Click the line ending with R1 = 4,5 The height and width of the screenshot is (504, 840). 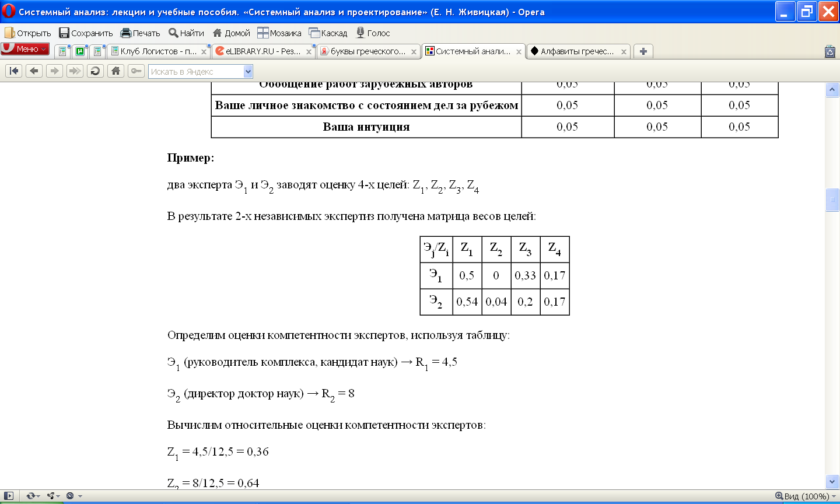(312, 363)
